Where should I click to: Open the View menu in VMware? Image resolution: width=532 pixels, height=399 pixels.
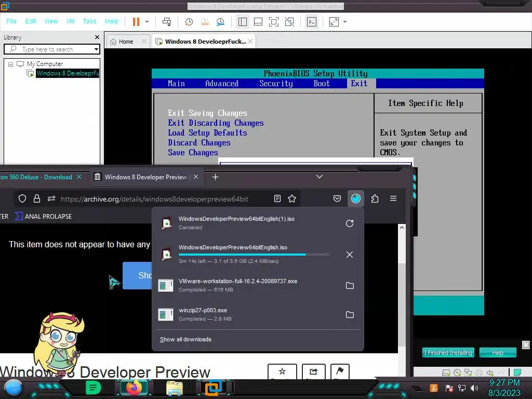point(51,21)
